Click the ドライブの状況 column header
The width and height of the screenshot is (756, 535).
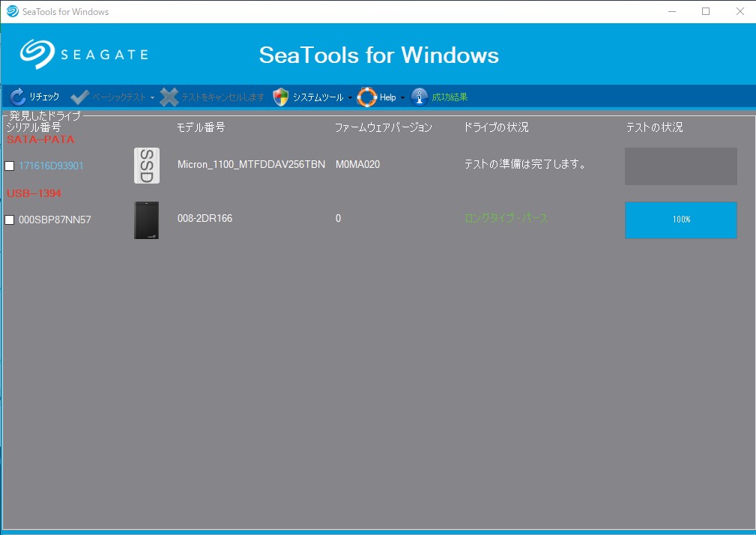496,127
